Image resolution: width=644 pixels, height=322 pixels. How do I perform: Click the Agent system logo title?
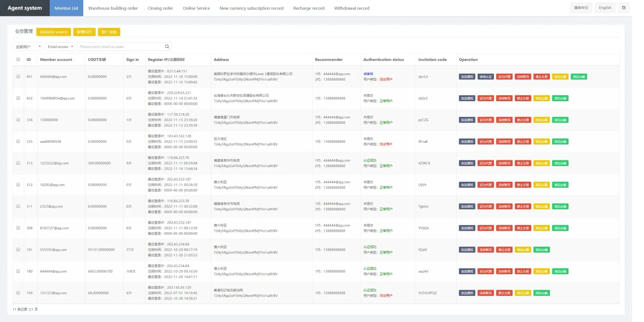click(25, 8)
